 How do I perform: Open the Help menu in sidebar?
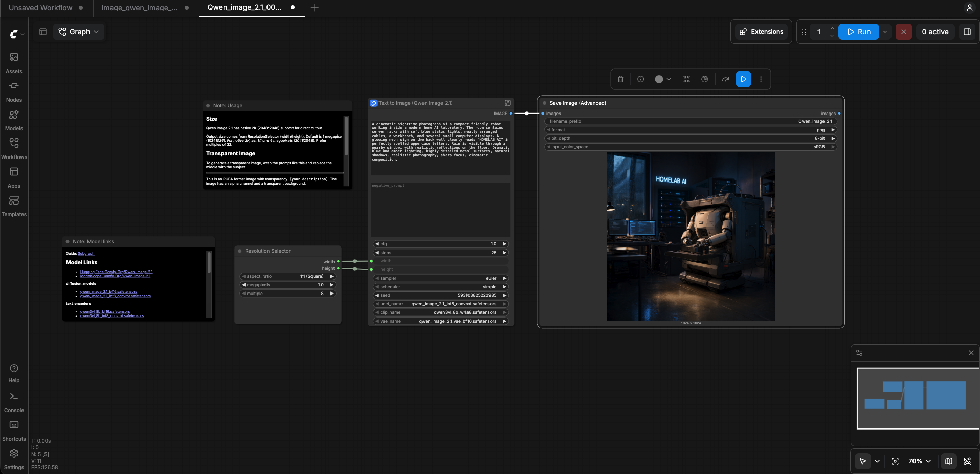[x=14, y=373]
